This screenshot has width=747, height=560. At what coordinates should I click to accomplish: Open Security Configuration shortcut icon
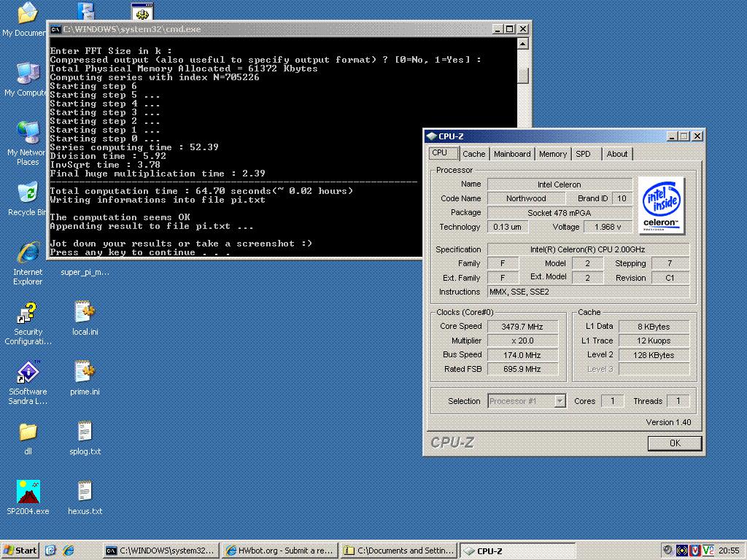(x=27, y=313)
